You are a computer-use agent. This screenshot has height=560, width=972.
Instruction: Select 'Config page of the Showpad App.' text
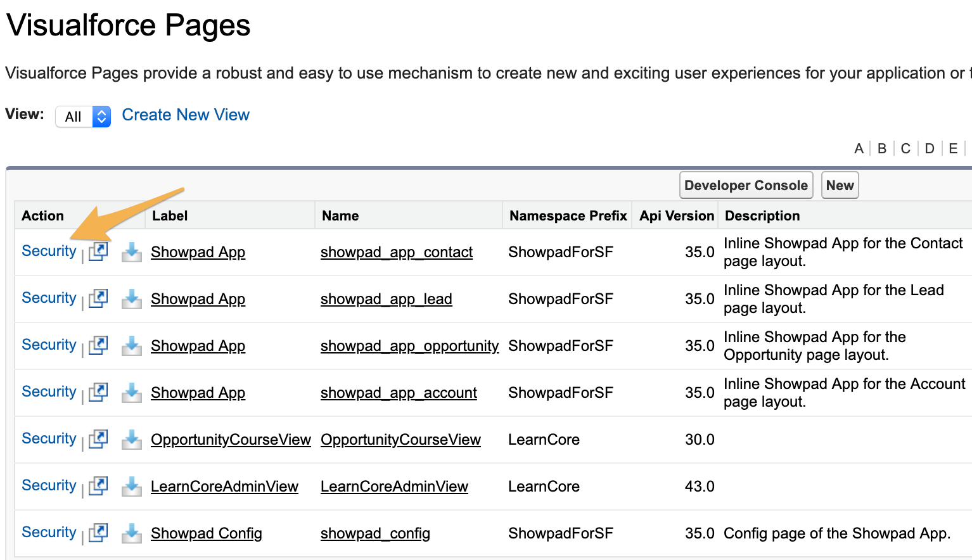pyautogui.click(x=837, y=533)
